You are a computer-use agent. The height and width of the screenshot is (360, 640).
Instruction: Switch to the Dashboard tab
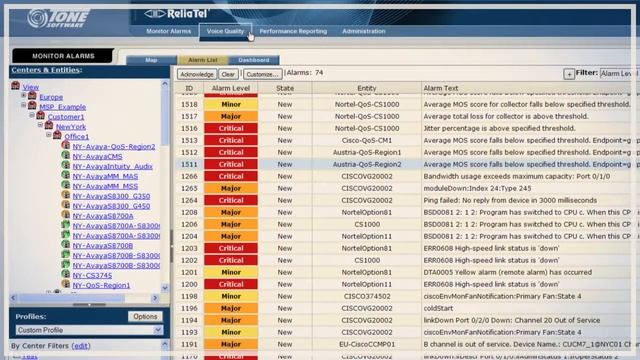pos(254,60)
